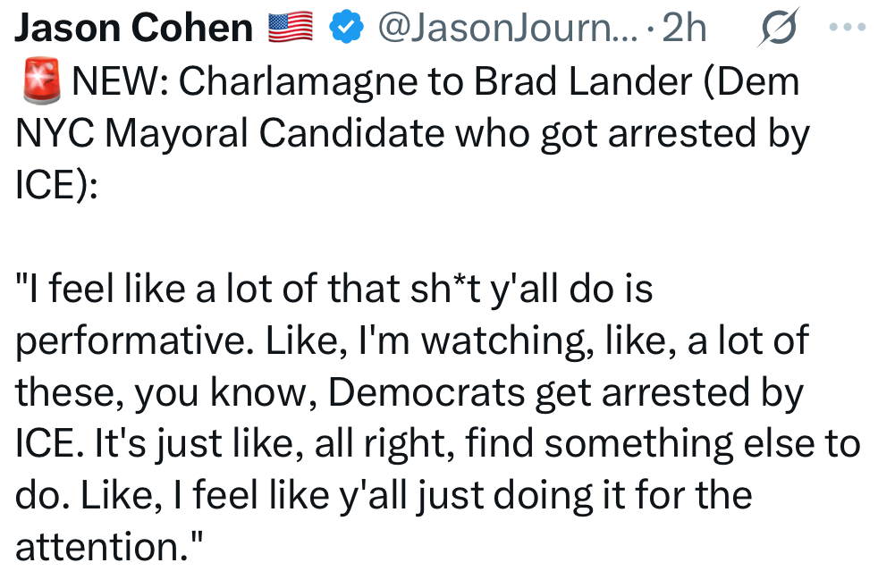The width and height of the screenshot is (878, 588).
Task: Open Jason Cohen's profile via display name
Action: coord(134,29)
